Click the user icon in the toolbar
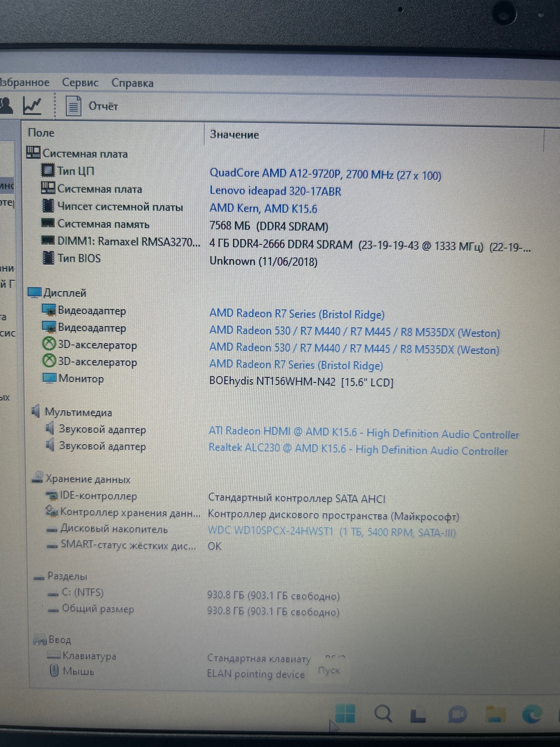560x747 pixels. (x=7, y=105)
